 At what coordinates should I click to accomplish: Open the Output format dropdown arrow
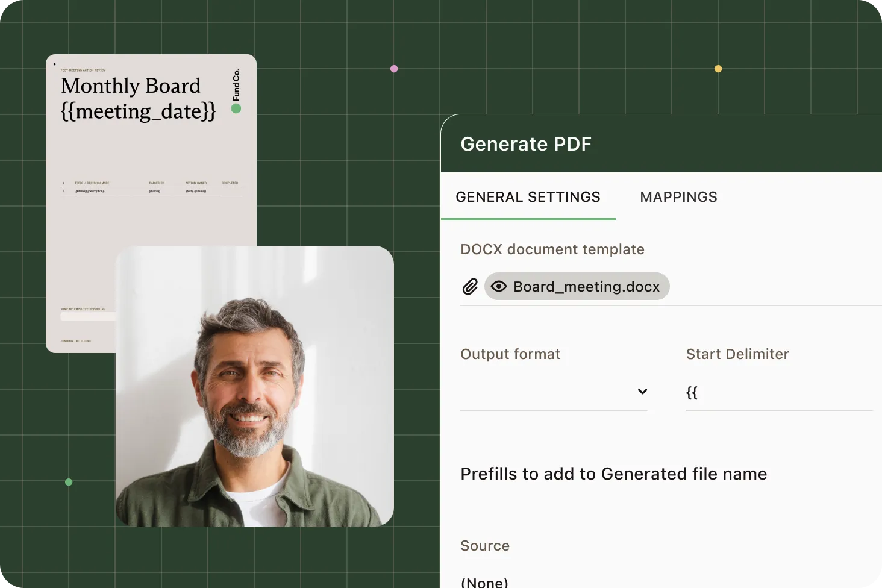point(642,392)
